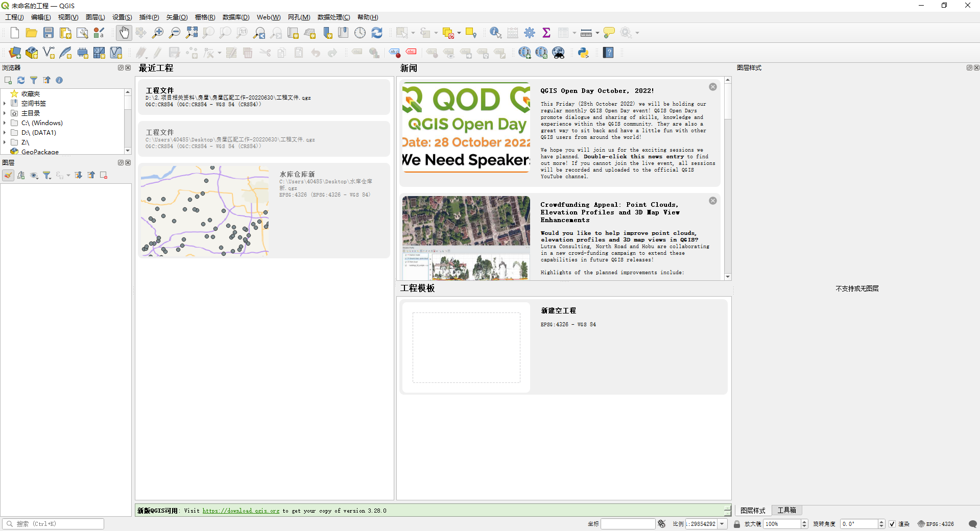Open a project with the folder icon

[x=31, y=33]
